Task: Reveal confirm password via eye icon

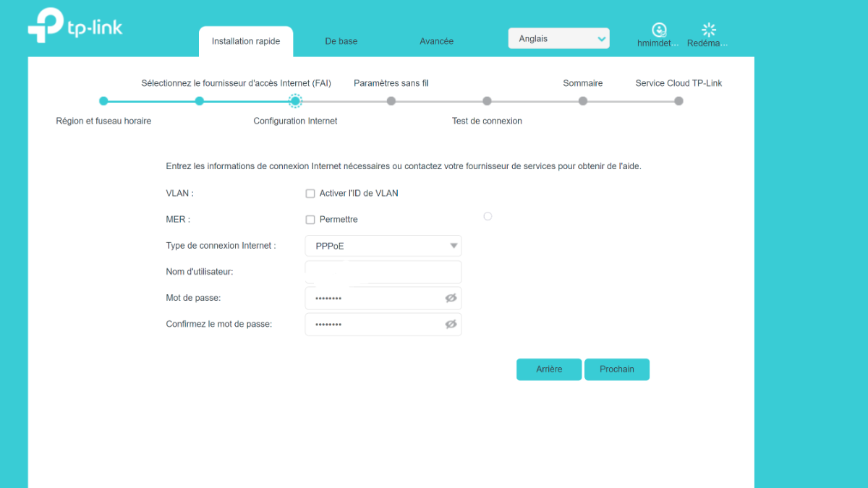Action: 451,324
